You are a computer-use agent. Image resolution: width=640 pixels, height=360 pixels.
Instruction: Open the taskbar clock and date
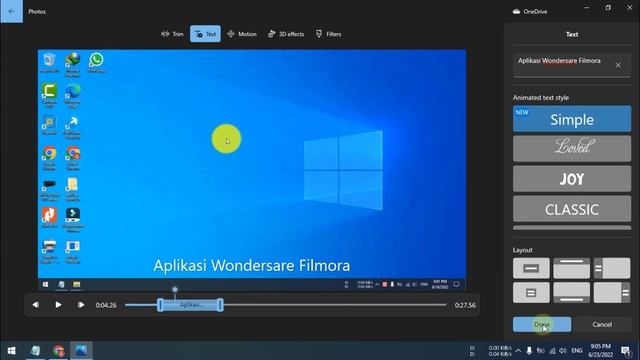point(600,351)
